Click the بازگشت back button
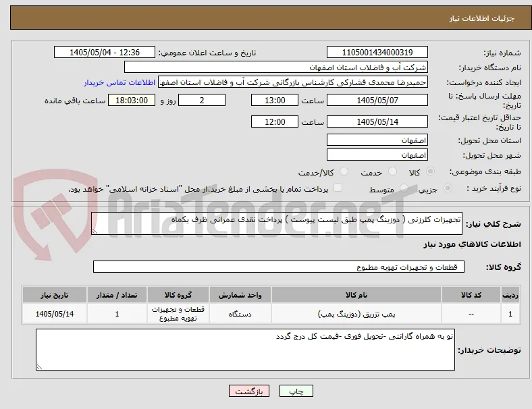 click(249, 391)
